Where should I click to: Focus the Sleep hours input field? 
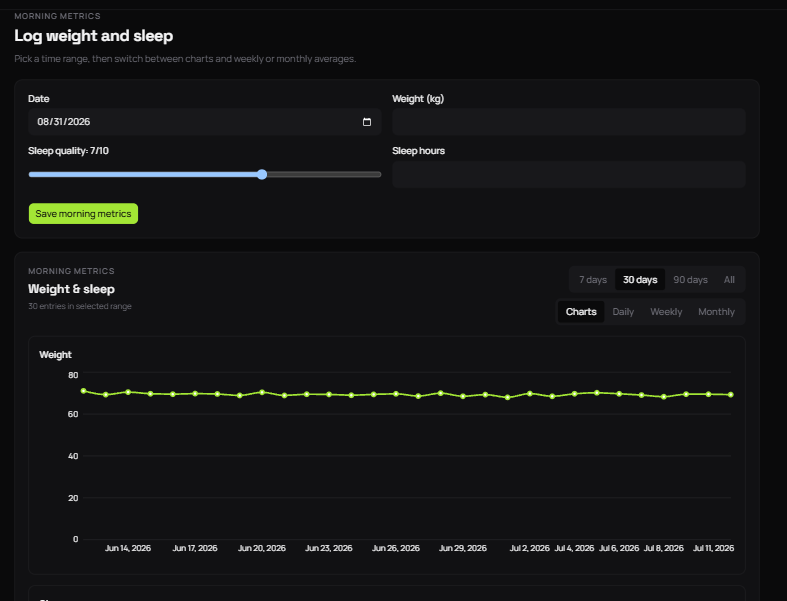[569, 175]
